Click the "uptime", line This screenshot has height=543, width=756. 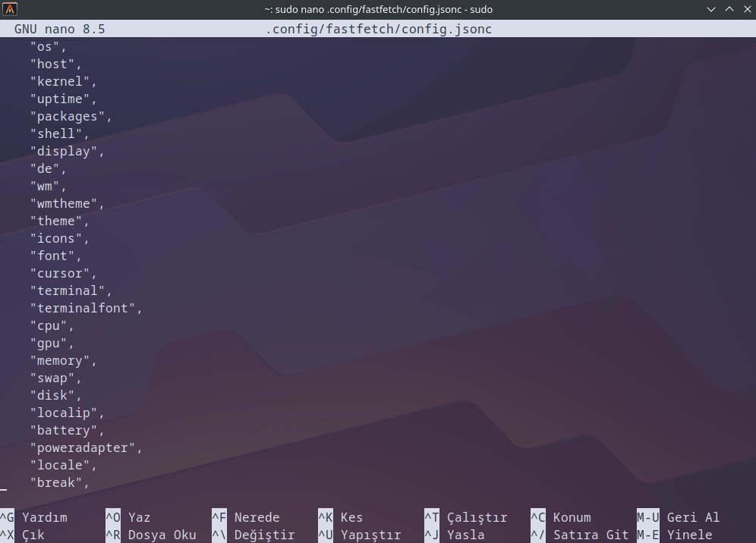64,99
